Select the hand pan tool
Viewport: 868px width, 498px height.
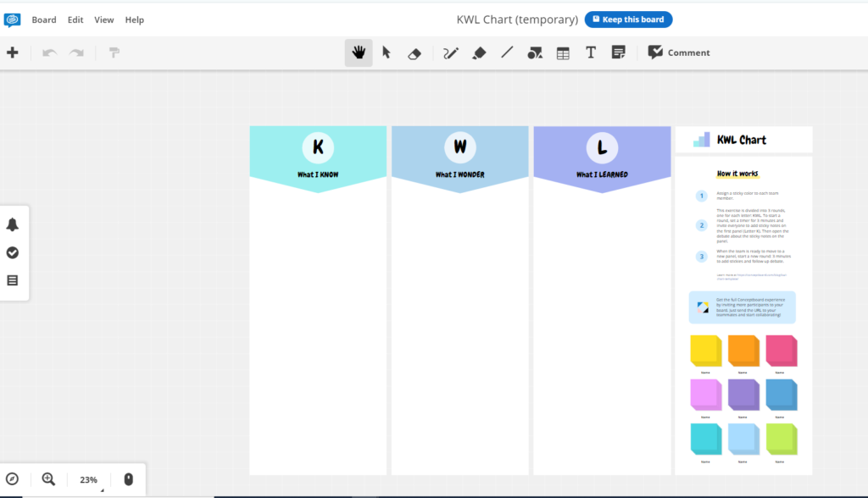click(x=359, y=53)
